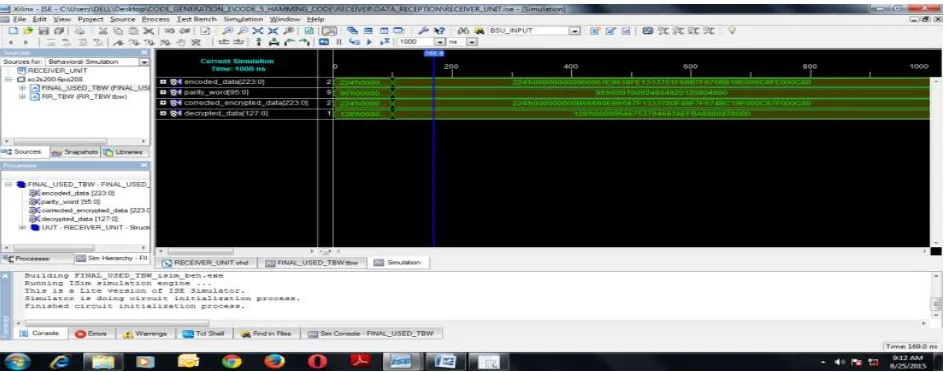The width and height of the screenshot is (948, 372).
Task: Click the Zoom In magnifier icon
Action: coord(229,30)
